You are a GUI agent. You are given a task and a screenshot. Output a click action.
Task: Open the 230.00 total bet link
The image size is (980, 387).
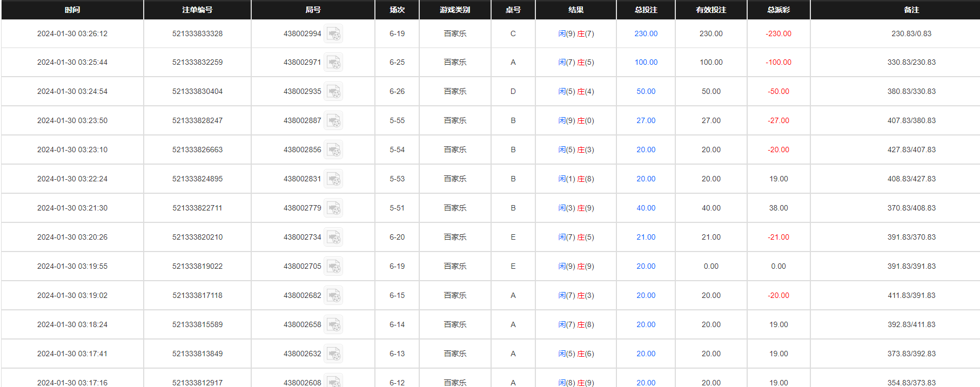(646, 33)
